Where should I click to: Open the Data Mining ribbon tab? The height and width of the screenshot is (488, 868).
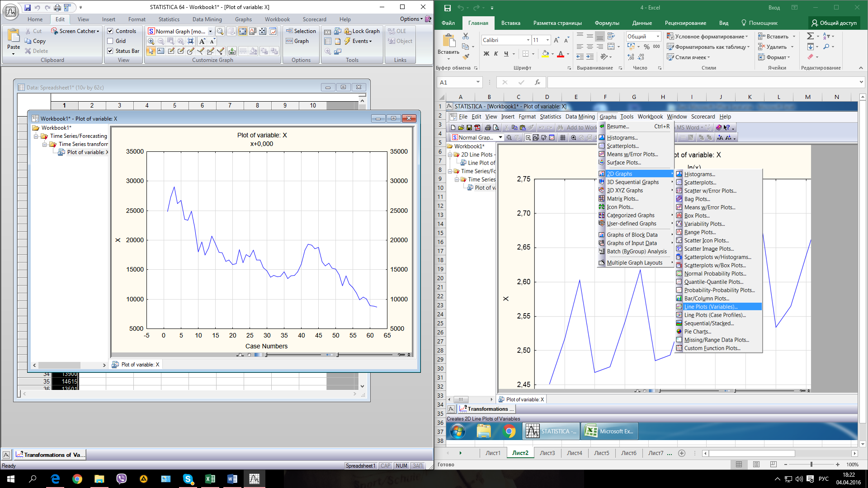pos(207,19)
